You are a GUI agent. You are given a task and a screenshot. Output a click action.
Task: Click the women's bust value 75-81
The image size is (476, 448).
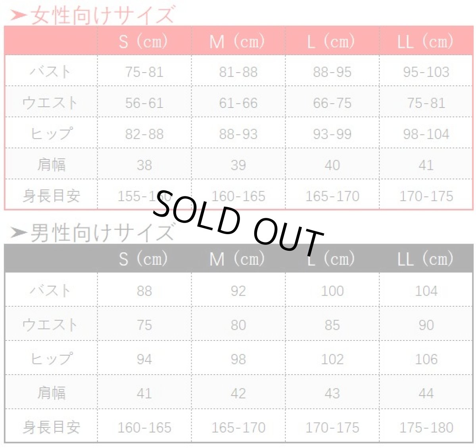(144, 72)
